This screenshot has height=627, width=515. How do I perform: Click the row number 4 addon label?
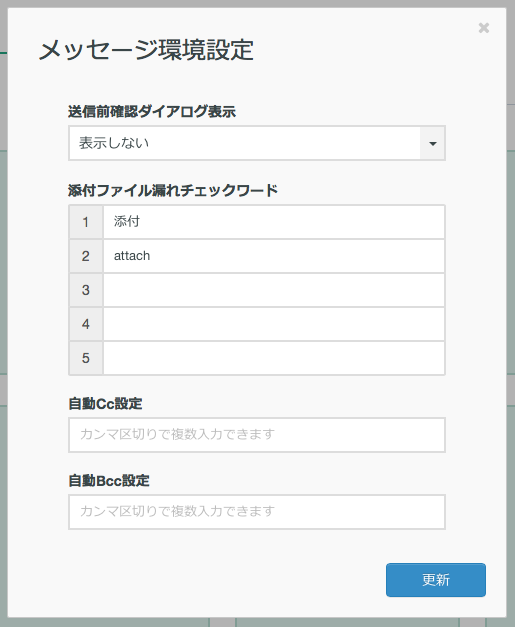click(86, 324)
